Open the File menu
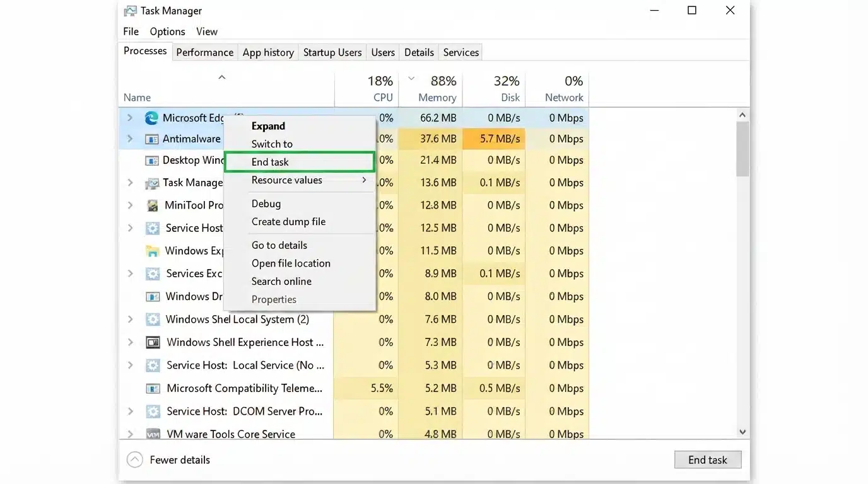This screenshot has height=484, width=868. [x=131, y=32]
